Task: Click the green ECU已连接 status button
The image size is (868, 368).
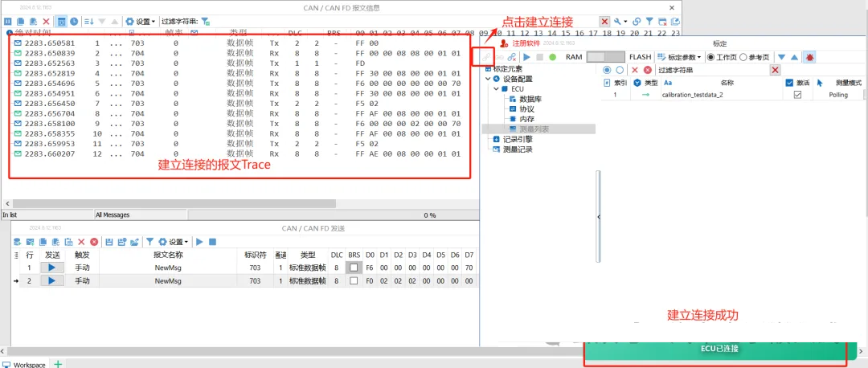Action: [719, 348]
